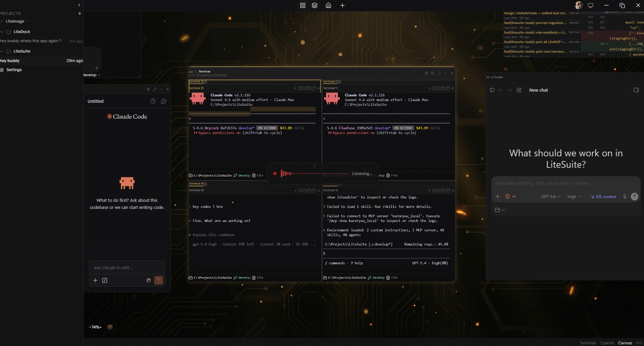Viewport: 644px width, 346px height.
Task: Switch to Canvas view in status bar
Action: (625, 343)
